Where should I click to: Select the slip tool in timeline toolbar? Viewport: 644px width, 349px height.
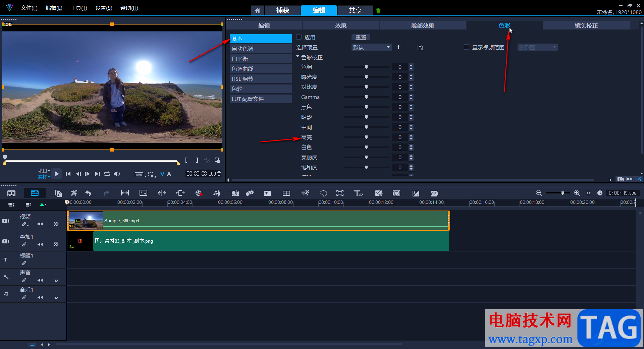click(125, 193)
